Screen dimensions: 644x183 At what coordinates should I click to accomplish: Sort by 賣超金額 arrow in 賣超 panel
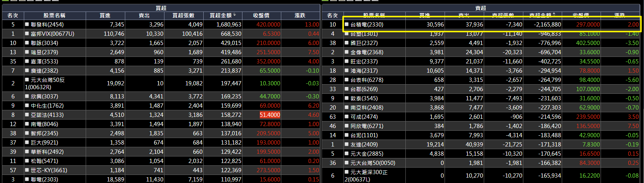(554, 15)
